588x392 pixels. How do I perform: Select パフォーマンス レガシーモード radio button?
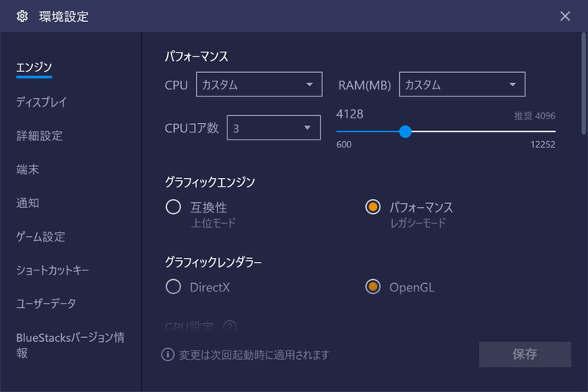tap(372, 207)
